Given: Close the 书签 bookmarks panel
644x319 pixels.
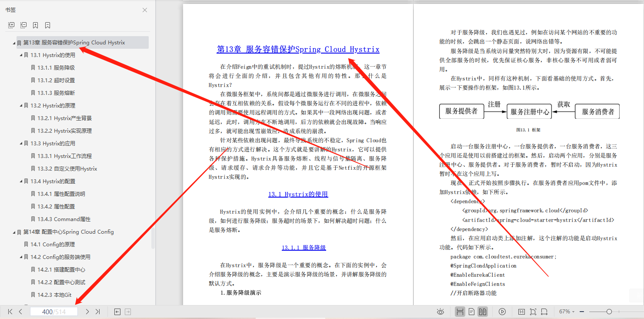Looking at the screenshot, I should click(145, 10).
